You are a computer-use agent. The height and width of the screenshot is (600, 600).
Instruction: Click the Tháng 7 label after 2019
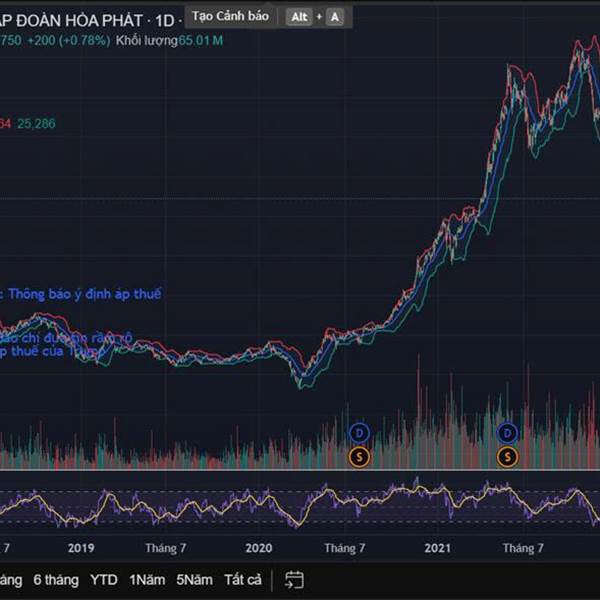pyautogui.click(x=166, y=548)
